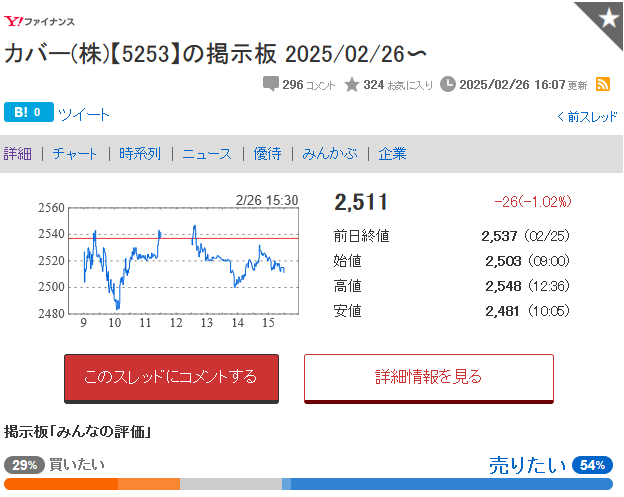
Task: Click the 324 お気に入り count
Action: click(398, 85)
